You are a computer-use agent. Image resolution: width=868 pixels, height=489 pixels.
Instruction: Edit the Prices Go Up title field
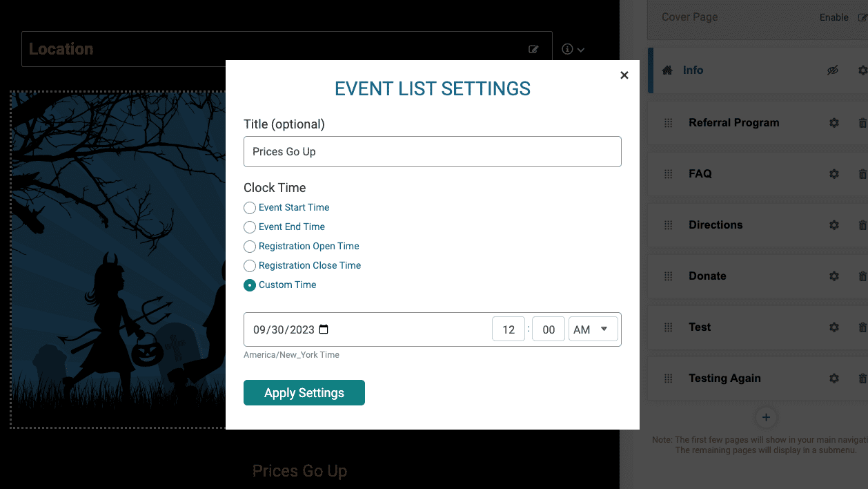click(433, 151)
